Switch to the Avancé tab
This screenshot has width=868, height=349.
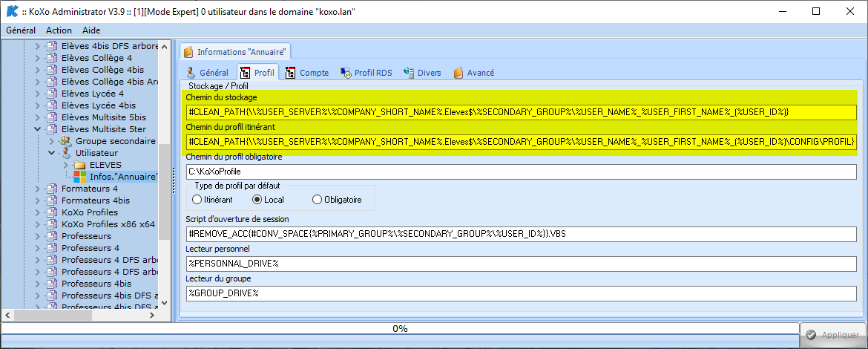pos(474,73)
